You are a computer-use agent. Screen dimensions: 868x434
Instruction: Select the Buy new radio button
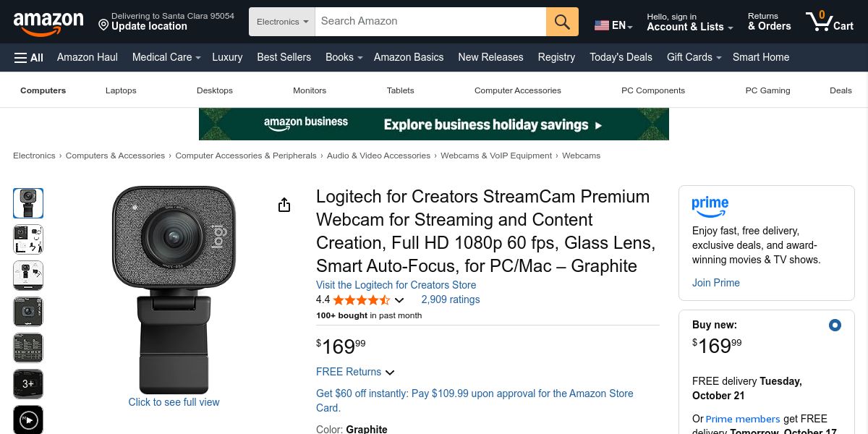coord(835,325)
